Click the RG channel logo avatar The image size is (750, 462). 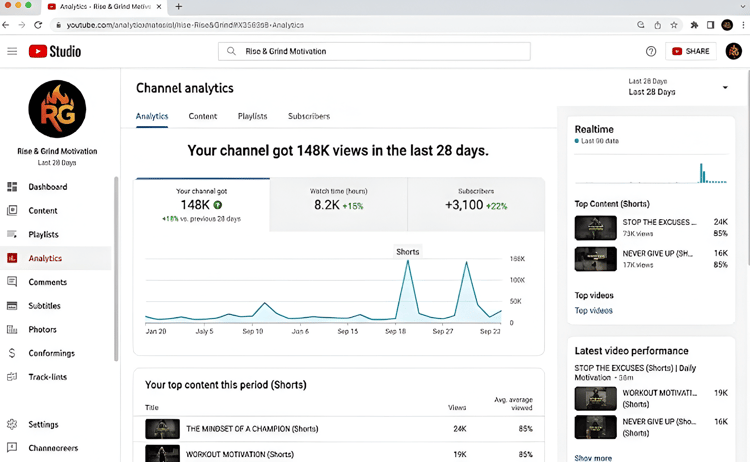tap(57, 109)
